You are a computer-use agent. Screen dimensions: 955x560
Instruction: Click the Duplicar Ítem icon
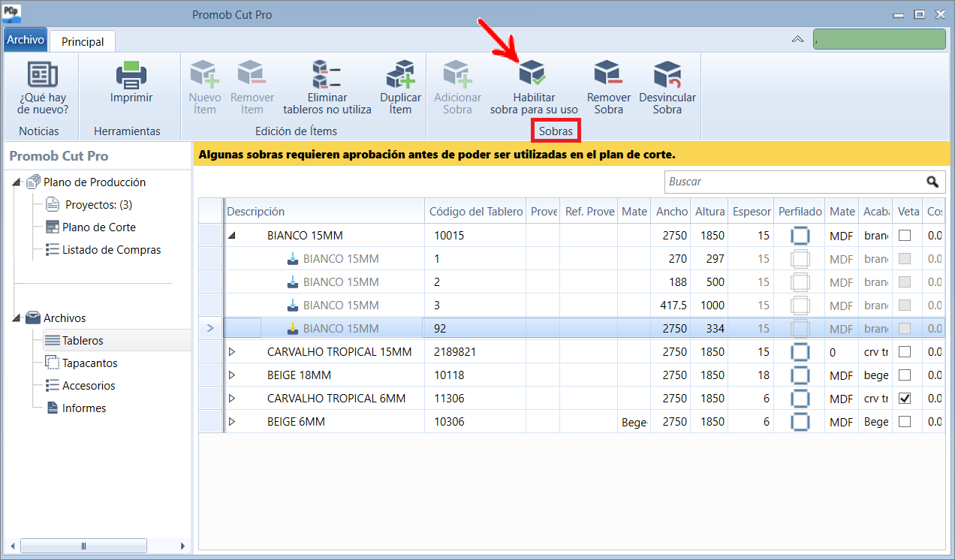click(400, 74)
